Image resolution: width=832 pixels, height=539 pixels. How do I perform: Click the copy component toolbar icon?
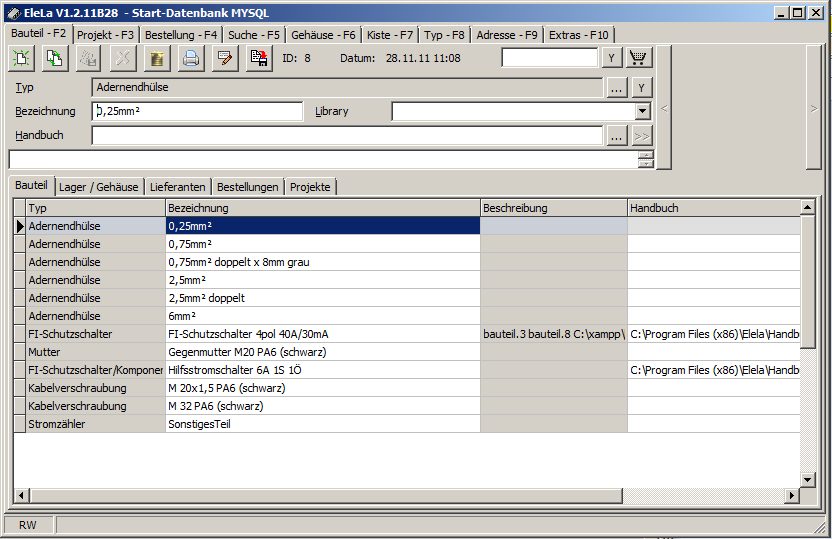coord(55,58)
